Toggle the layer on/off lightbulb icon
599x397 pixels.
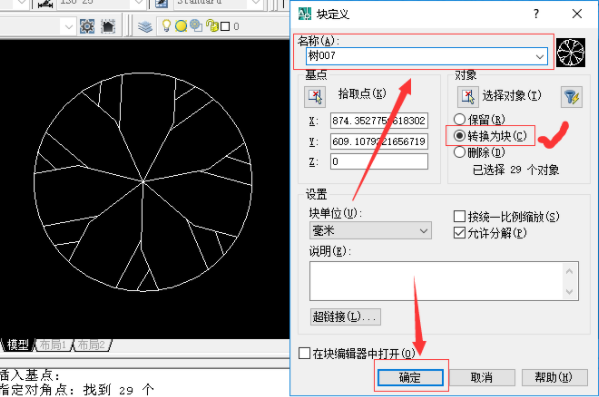pyautogui.click(x=166, y=26)
